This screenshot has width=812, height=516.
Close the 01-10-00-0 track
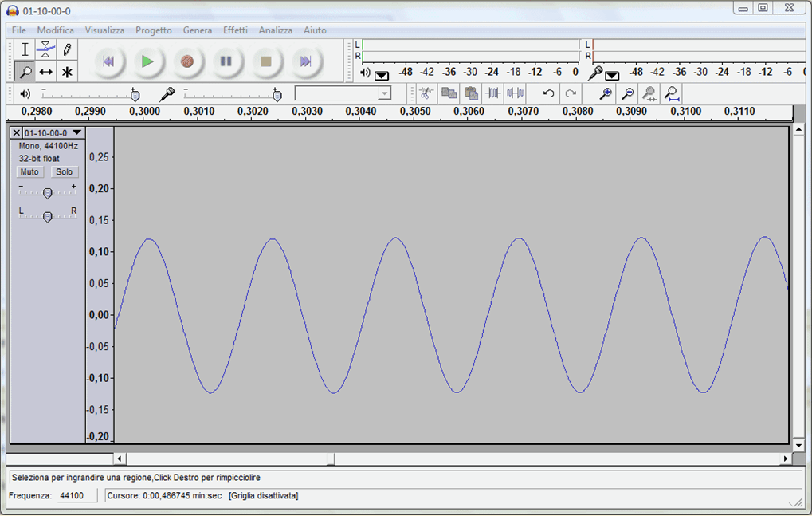pyautogui.click(x=17, y=133)
